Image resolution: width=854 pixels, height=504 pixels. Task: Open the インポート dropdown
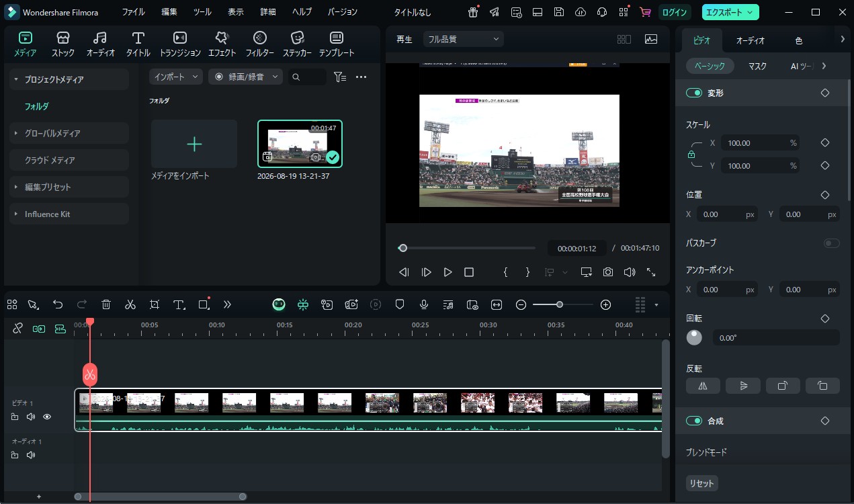click(x=176, y=77)
